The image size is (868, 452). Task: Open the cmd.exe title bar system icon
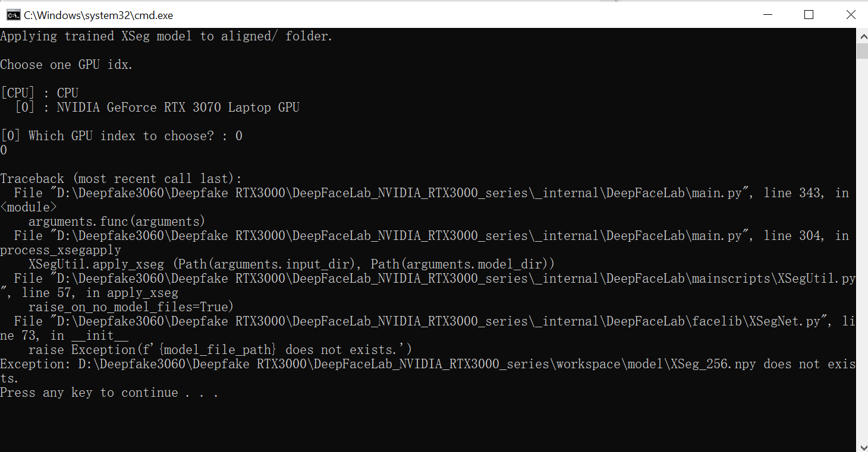[x=12, y=15]
